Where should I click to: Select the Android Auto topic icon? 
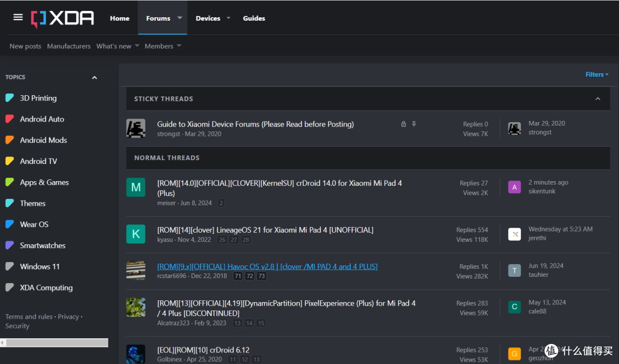pos(10,119)
